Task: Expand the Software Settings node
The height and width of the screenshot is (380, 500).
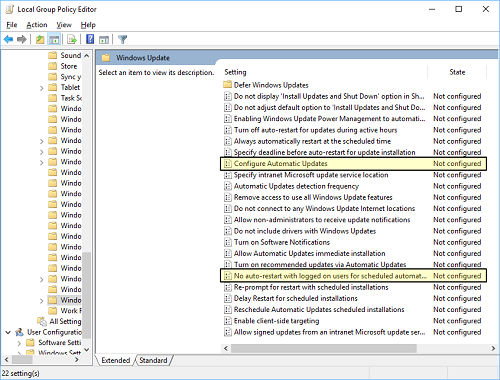Action: (19, 343)
